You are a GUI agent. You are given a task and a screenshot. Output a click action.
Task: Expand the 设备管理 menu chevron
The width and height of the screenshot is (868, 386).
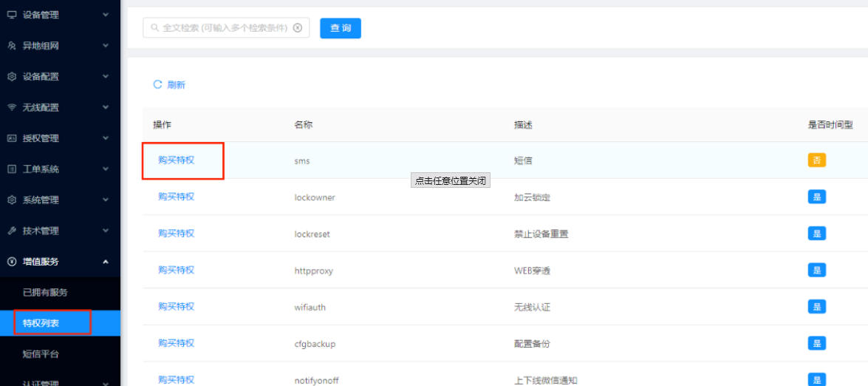(106, 15)
